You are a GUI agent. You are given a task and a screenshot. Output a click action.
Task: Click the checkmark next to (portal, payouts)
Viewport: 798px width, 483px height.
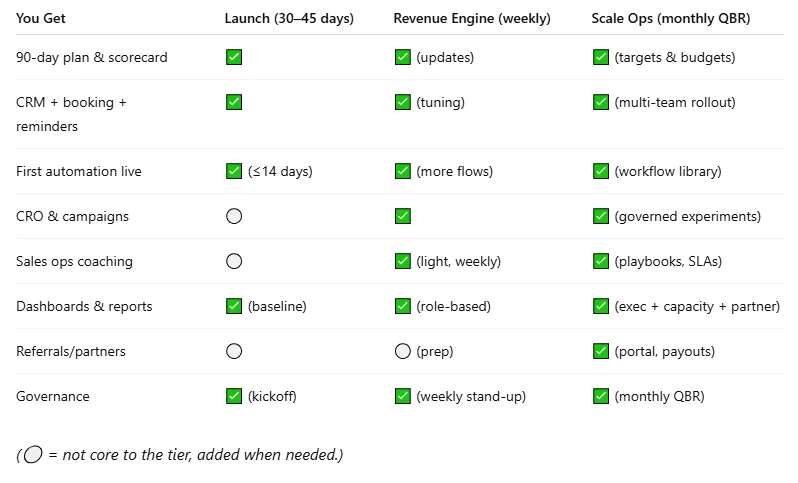pos(601,351)
